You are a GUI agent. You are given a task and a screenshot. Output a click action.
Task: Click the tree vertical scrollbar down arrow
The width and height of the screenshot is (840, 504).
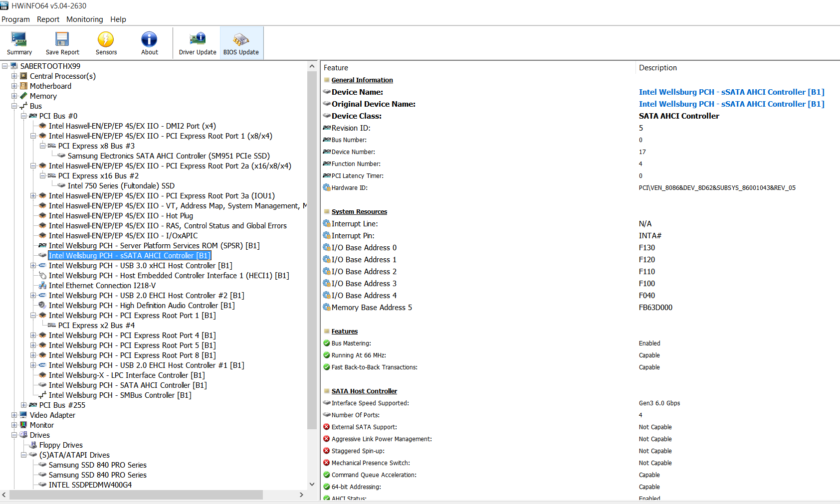point(312,484)
